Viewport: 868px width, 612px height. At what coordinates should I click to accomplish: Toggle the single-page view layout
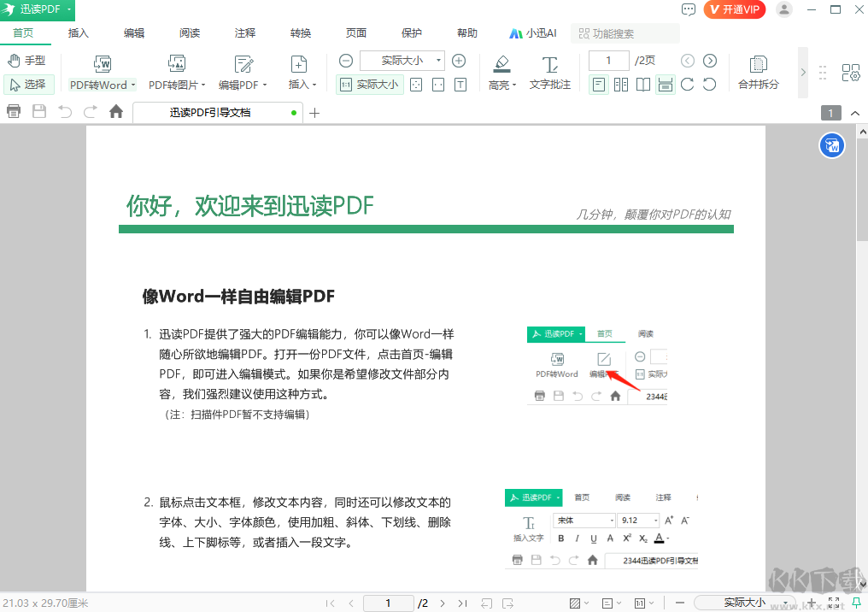pyautogui.click(x=599, y=85)
